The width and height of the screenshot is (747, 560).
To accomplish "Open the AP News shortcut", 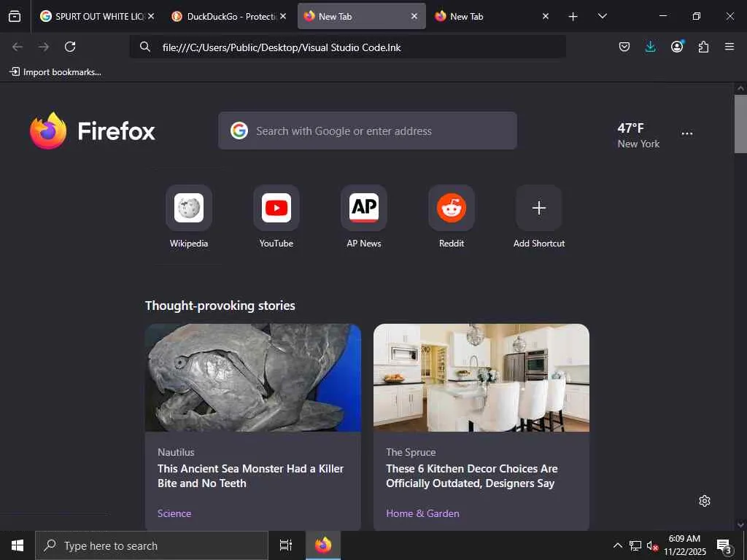I will coord(364,217).
